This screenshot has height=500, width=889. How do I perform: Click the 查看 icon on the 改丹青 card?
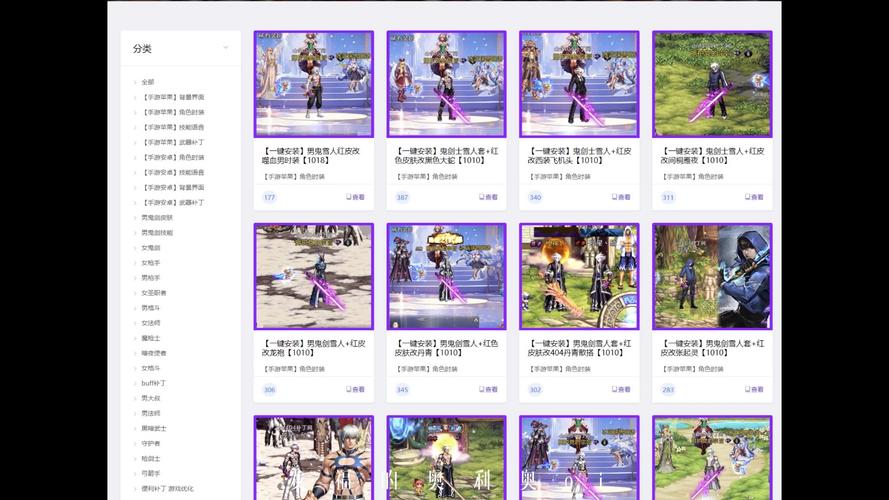coord(488,390)
